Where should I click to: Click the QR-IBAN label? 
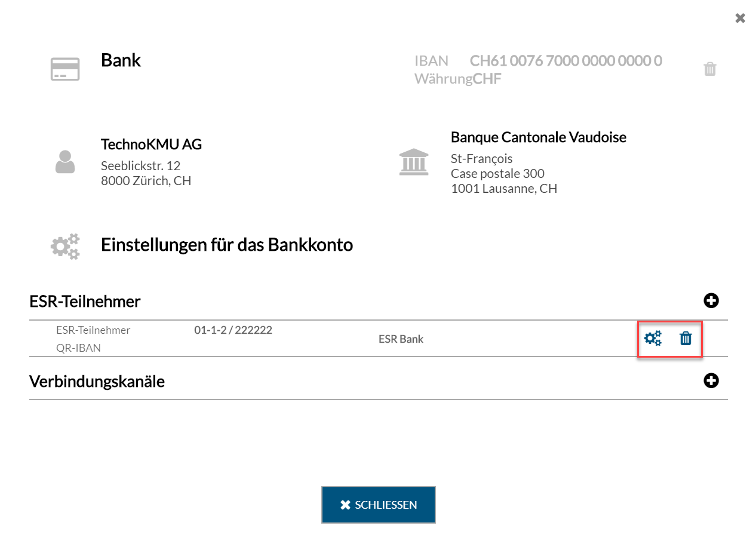pyautogui.click(x=78, y=348)
